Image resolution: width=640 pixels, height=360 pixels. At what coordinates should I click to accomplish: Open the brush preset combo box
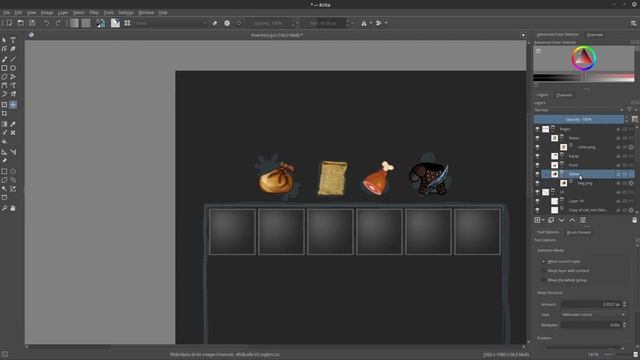171,23
